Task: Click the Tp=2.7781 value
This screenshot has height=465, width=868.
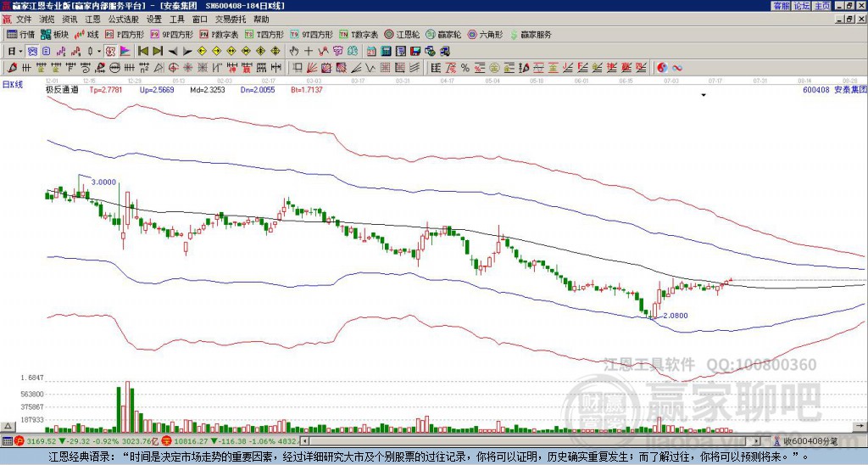Action: [106, 89]
